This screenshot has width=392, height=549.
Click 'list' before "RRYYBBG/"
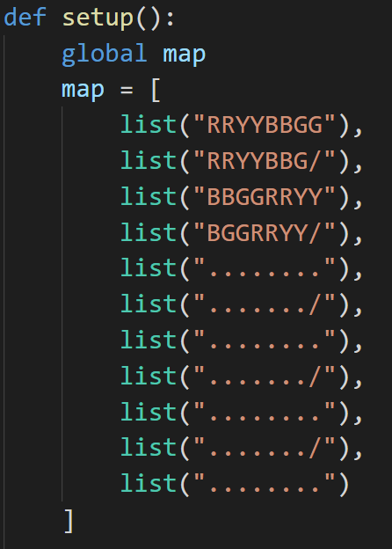pos(149,160)
